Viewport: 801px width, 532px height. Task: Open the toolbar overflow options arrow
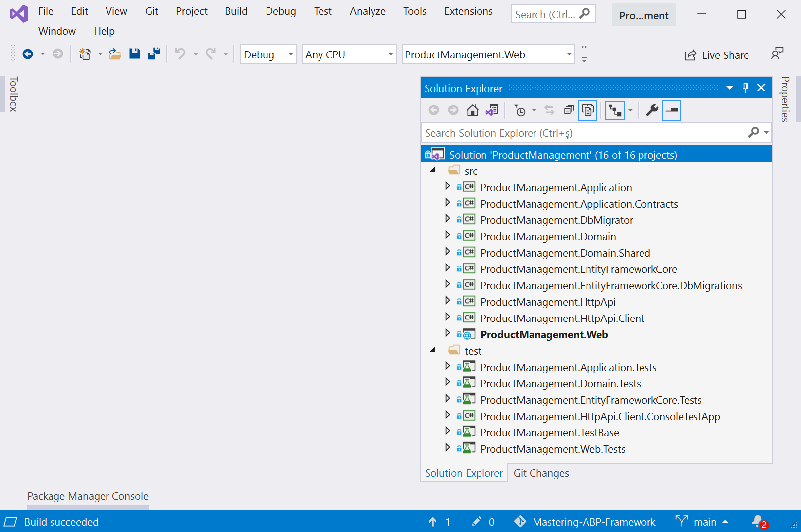coord(584,59)
